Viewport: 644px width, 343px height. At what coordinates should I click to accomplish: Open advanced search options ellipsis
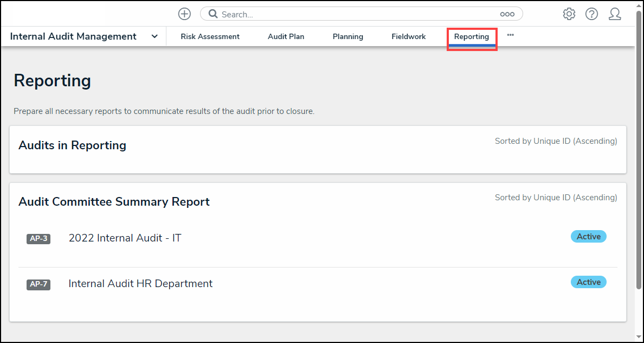tap(507, 14)
